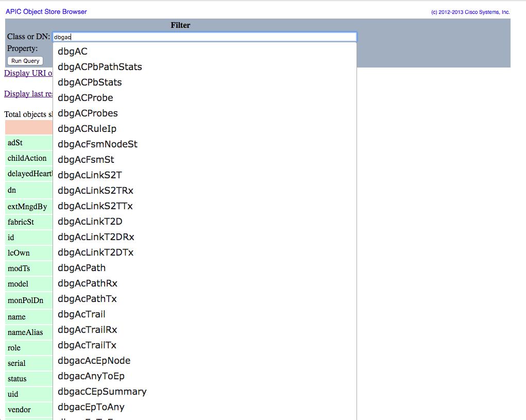
Task: Choose dbgAcTrailTx in the dropdown
Action: pos(87,345)
